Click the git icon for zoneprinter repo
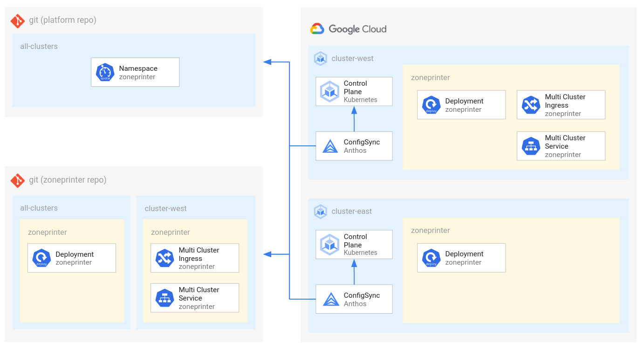Image resolution: width=644 pixels, height=349 pixels. coord(18,180)
